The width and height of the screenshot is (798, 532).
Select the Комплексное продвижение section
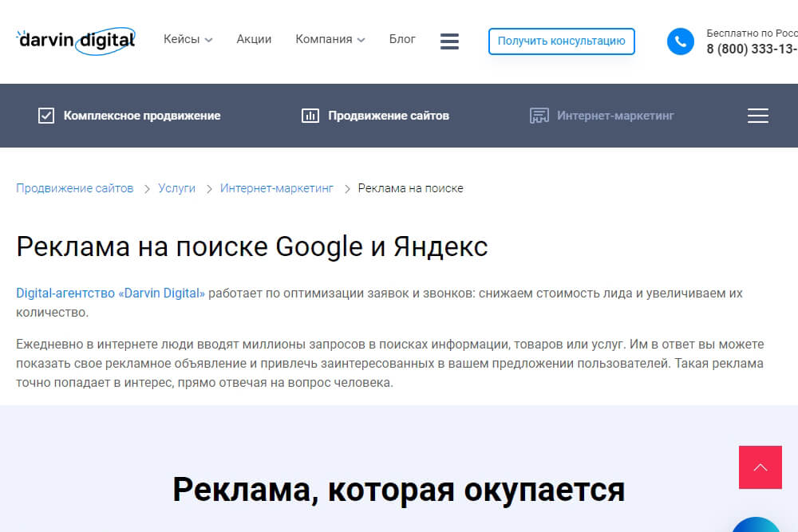(142, 116)
